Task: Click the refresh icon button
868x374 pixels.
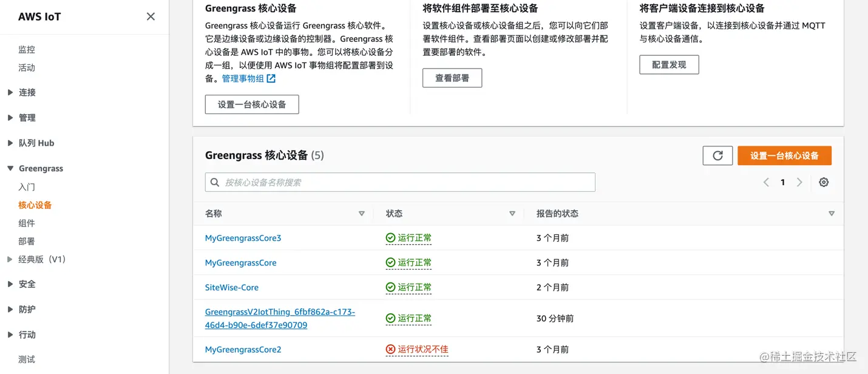Action: coord(717,155)
